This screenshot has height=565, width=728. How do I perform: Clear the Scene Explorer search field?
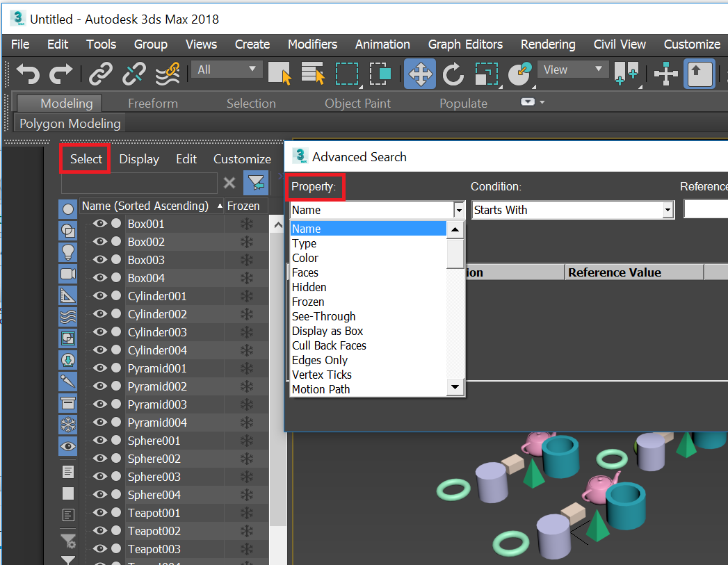point(229,183)
